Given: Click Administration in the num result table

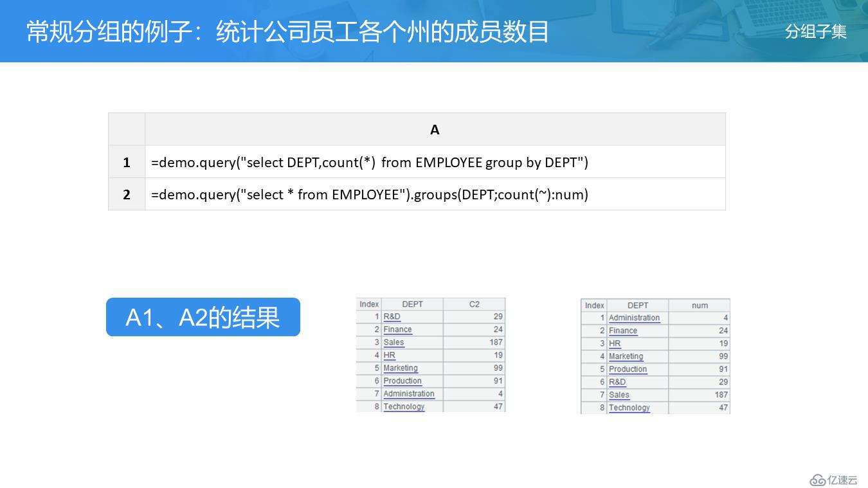Looking at the screenshot, I should click(635, 318).
